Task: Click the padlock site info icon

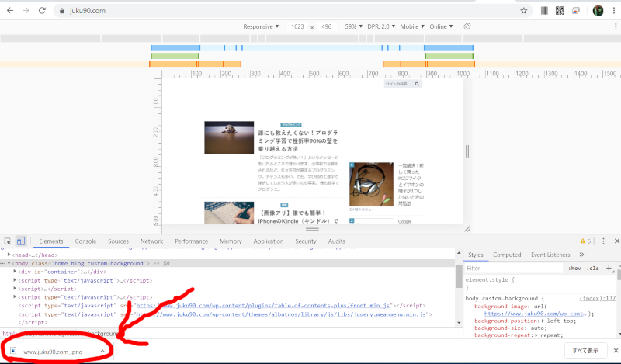Action: [62, 11]
